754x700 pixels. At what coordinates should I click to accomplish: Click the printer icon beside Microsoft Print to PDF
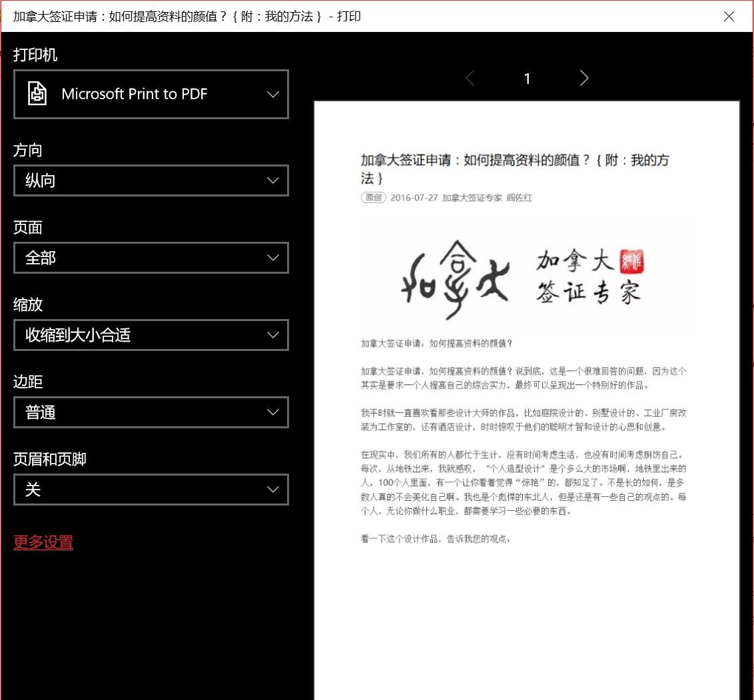click(37, 94)
